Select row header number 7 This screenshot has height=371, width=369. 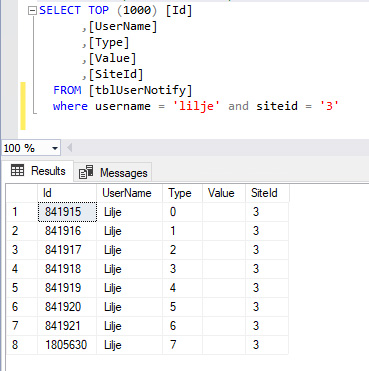pyautogui.click(x=22, y=326)
